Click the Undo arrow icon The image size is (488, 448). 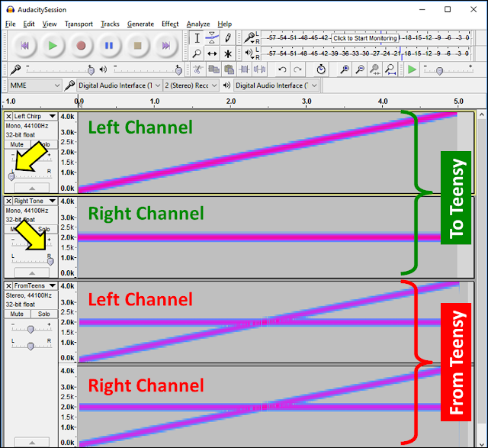point(282,69)
